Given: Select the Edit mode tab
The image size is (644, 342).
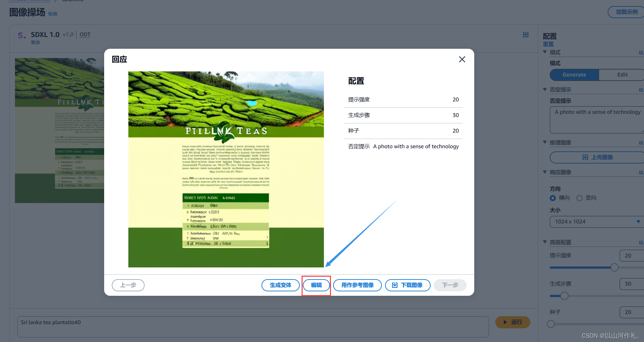Looking at the screenshot, I should coord(622,75).
